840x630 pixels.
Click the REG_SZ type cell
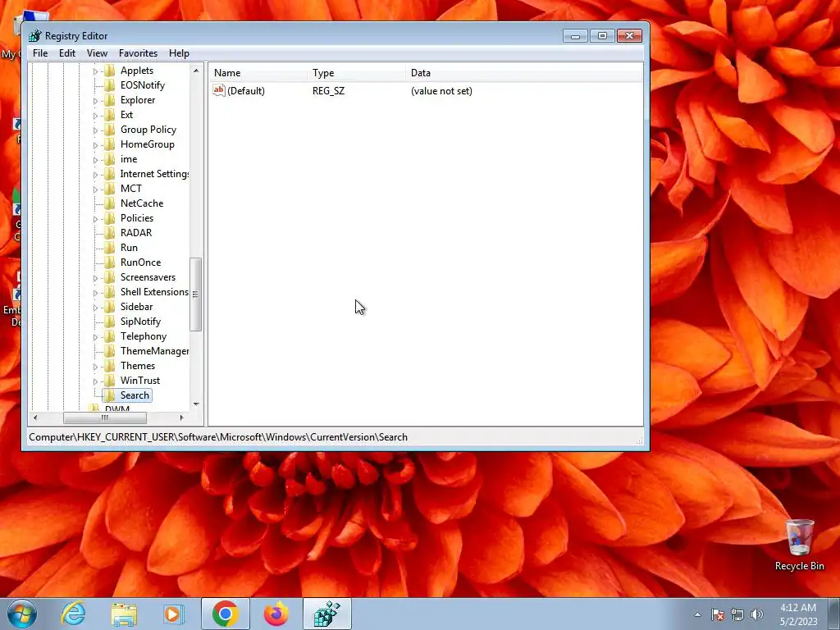(328, 90)
